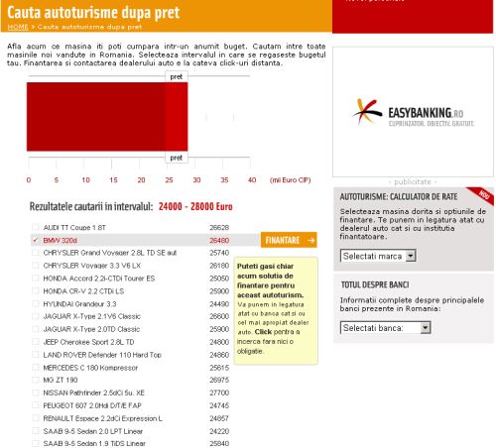Viewport: 496px width, 448px height.
Task: Check the MG ZT 190 checkbox
Action: (35, 380)
